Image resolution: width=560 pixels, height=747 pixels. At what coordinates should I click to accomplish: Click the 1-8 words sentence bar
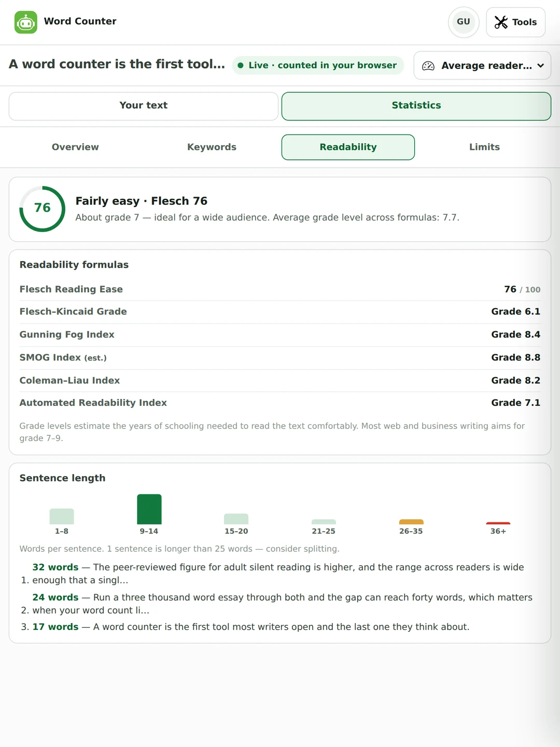(62, 516)
